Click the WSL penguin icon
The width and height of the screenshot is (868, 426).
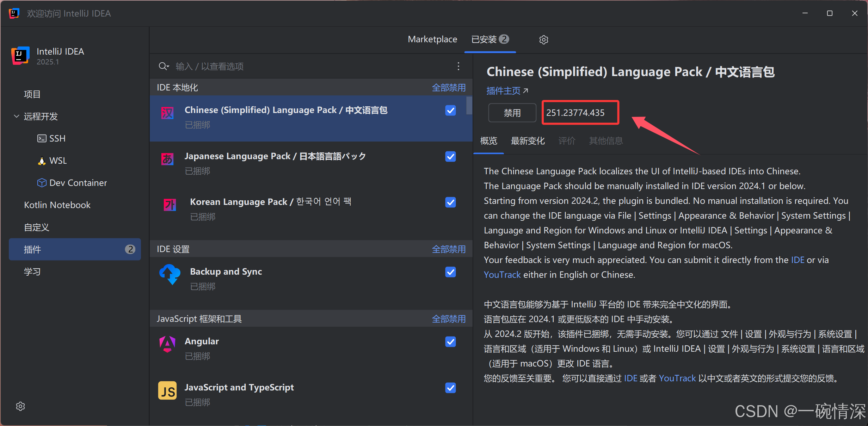pyautogui.click(x=42, y=161)
